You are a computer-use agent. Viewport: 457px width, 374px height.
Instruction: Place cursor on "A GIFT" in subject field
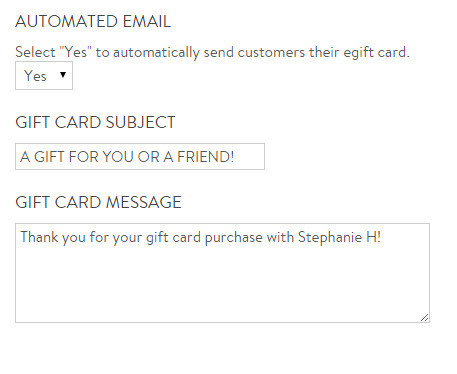coord(42,156)
